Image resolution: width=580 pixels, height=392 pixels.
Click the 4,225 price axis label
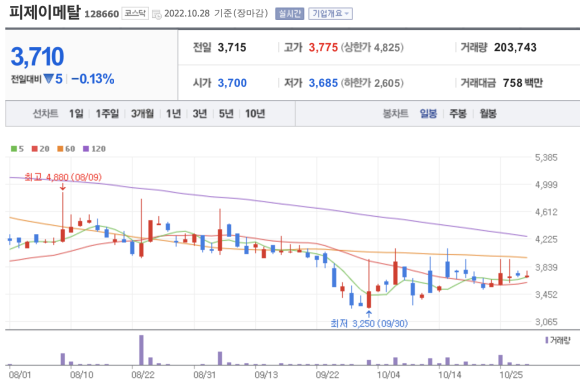pos(546,239)
